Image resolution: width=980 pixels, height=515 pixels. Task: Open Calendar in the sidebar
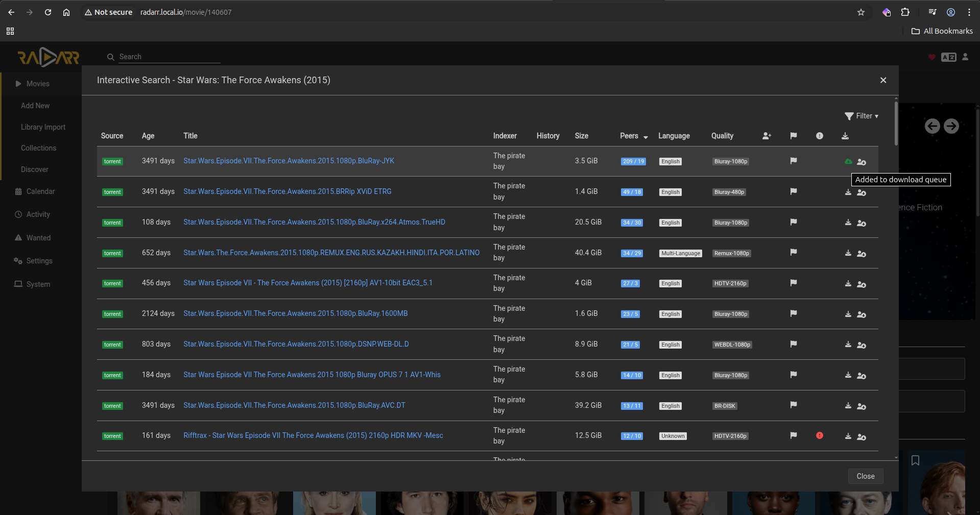41,191
